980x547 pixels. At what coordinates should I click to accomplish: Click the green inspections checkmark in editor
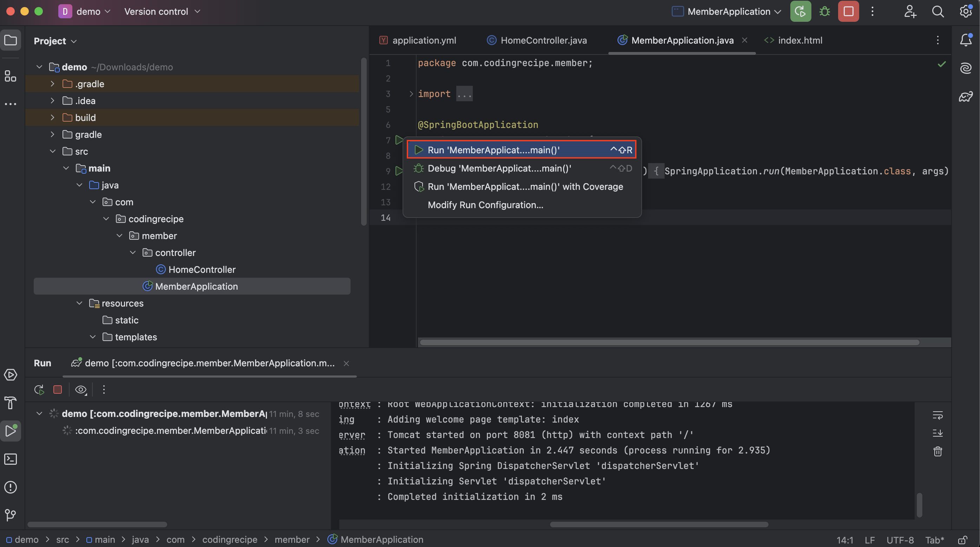(942, 64)
